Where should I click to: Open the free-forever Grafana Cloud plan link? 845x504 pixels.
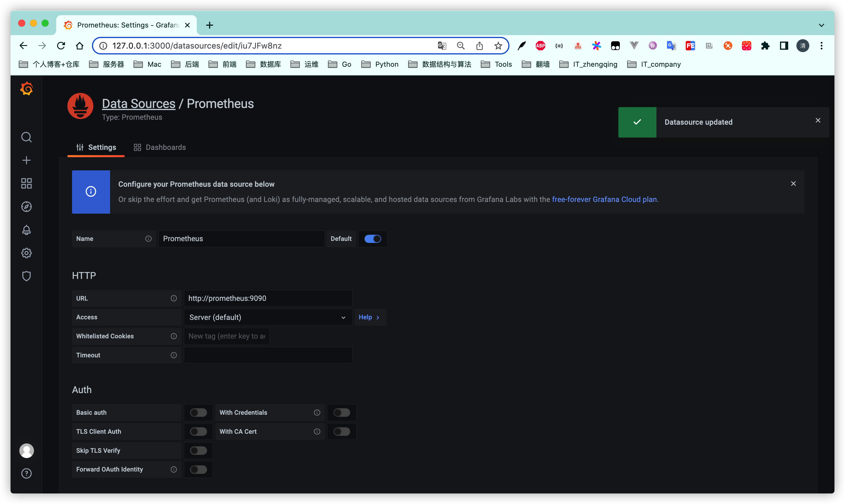(x=604, y=199)
